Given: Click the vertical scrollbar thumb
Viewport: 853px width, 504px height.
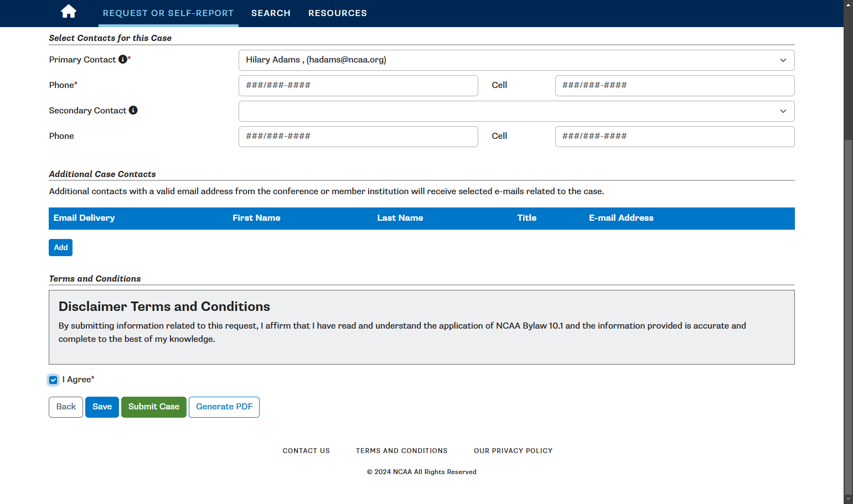Looking at the screenshot, I should tap(848, 317).
